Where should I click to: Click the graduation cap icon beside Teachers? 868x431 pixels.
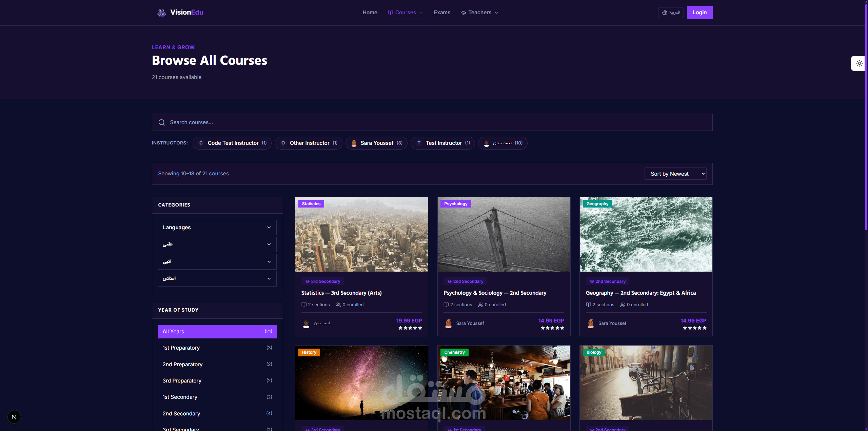click(x=463, y=13)
